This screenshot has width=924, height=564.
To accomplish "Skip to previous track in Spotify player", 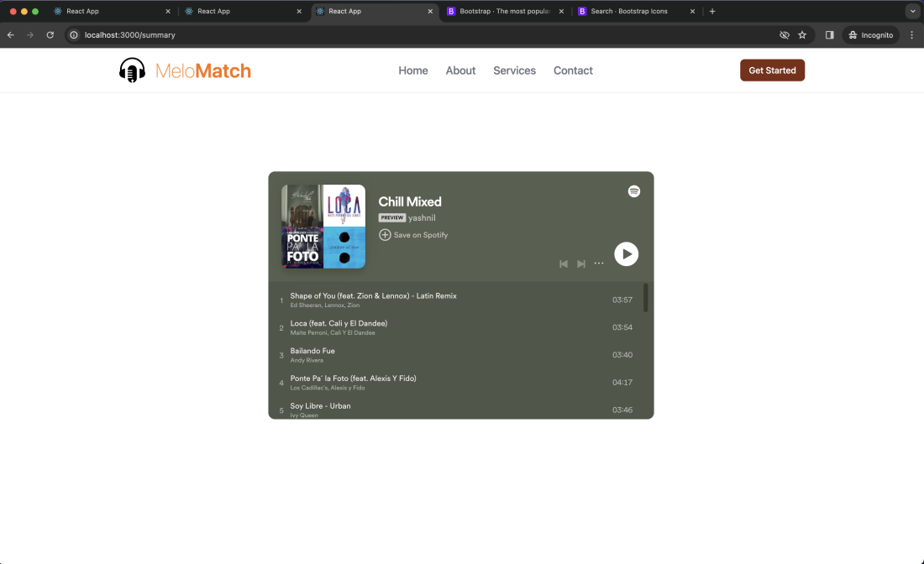I will pos(564,264).
